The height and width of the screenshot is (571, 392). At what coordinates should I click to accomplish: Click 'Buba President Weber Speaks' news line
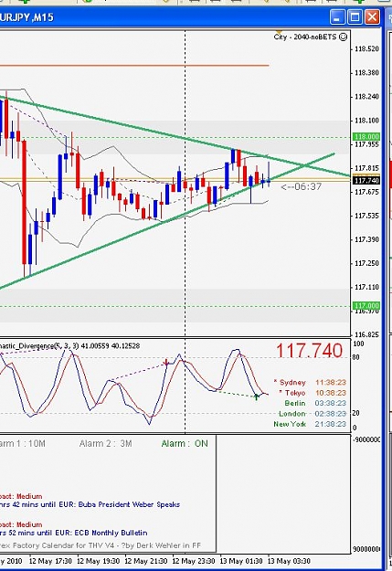click(90, 504)
